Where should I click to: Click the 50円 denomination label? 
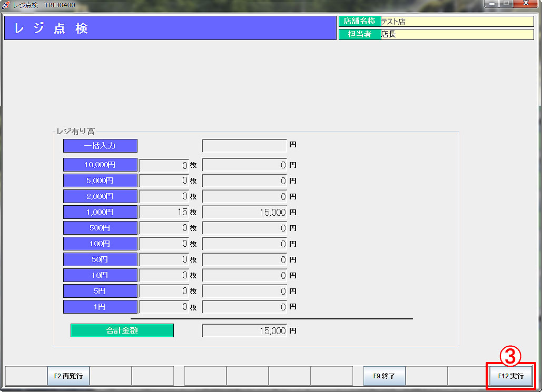coord(100,259)
